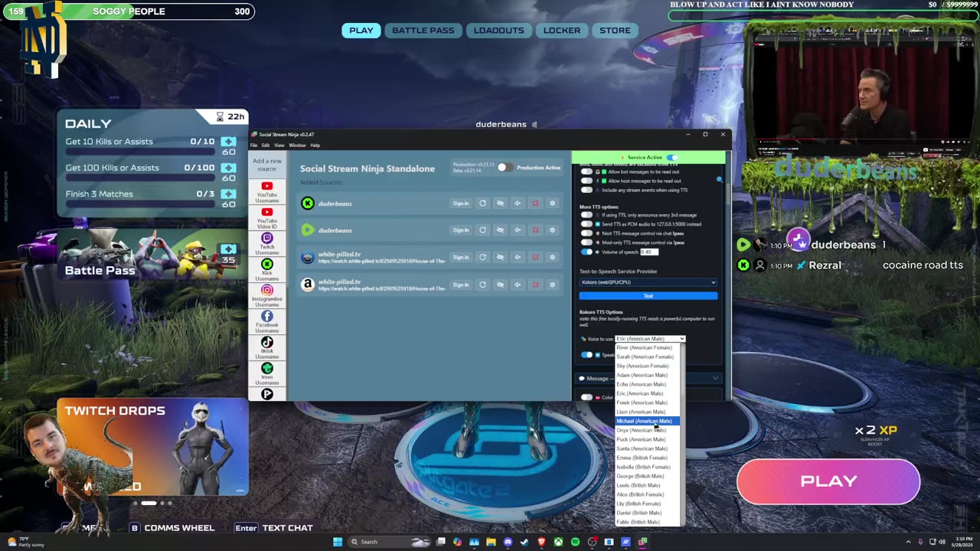Reload the Amazon white-pilled.tv source
The width and height of the screenshot is (980, 551).
(482, 285)
